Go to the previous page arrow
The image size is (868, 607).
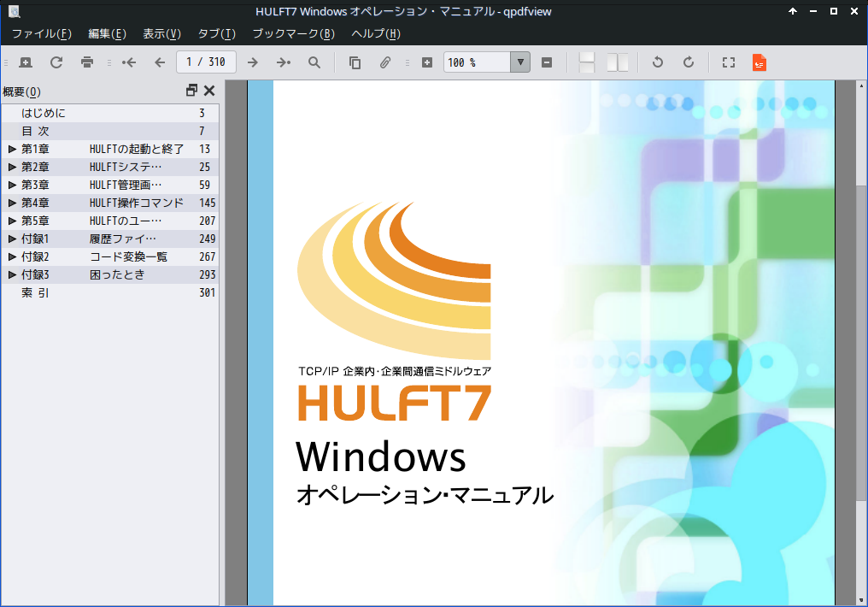click(x=160, y=62)
